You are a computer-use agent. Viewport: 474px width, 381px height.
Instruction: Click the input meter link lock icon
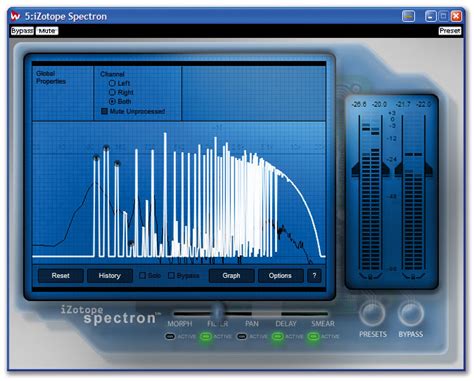click(x=370, y=277)
